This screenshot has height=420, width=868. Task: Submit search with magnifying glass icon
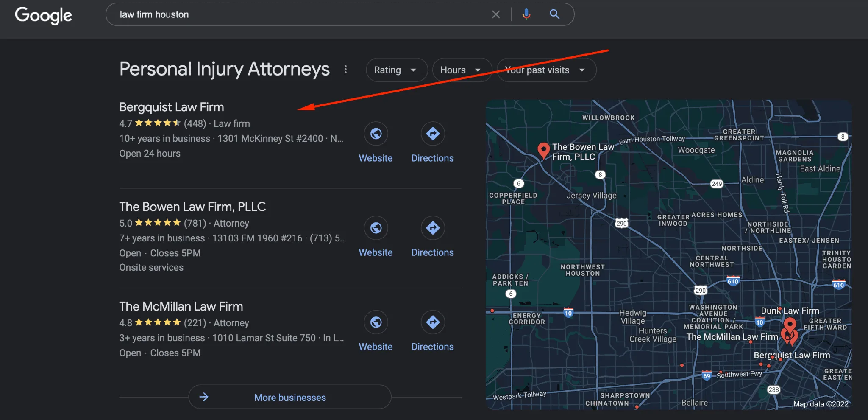tap(554, 14)
